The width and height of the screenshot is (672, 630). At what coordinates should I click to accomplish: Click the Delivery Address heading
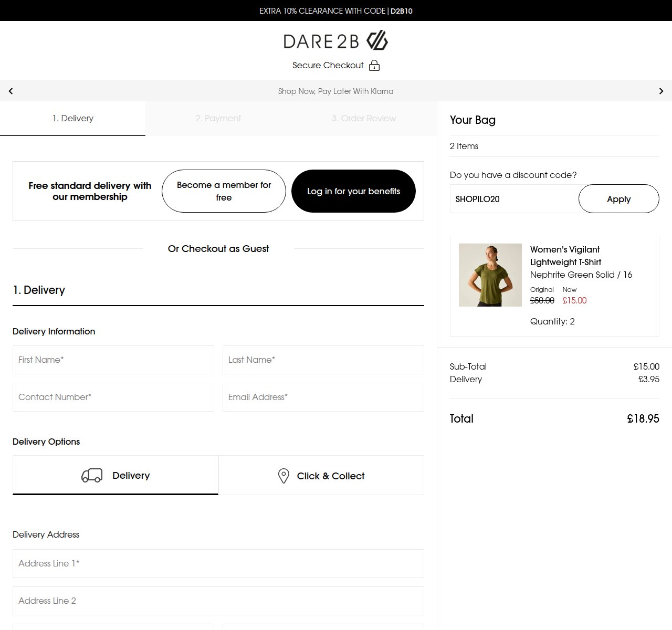point(46,534)
